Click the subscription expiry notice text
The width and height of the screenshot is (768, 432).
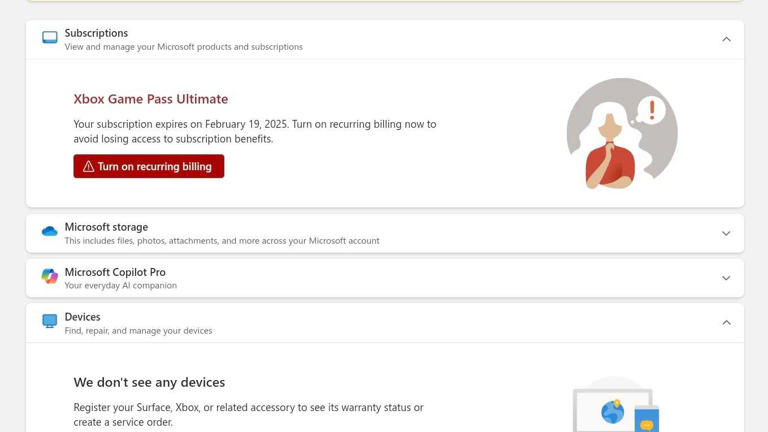pos(254,131)
